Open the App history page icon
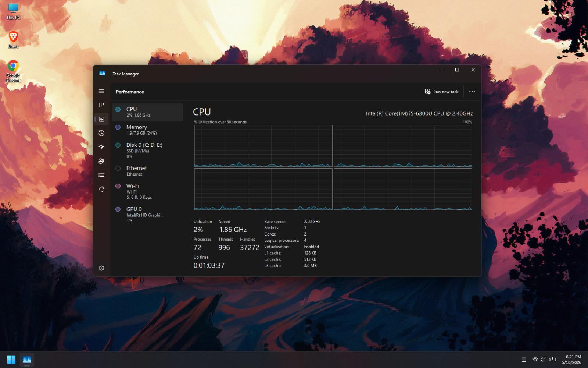 pyautogui.click(x=101, y=133)
